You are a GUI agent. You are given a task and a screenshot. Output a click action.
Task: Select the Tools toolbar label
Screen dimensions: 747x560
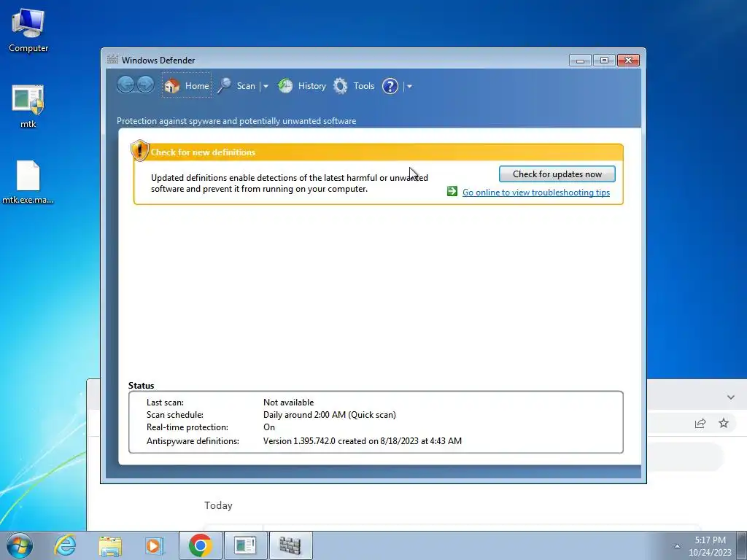pos(364,86)
